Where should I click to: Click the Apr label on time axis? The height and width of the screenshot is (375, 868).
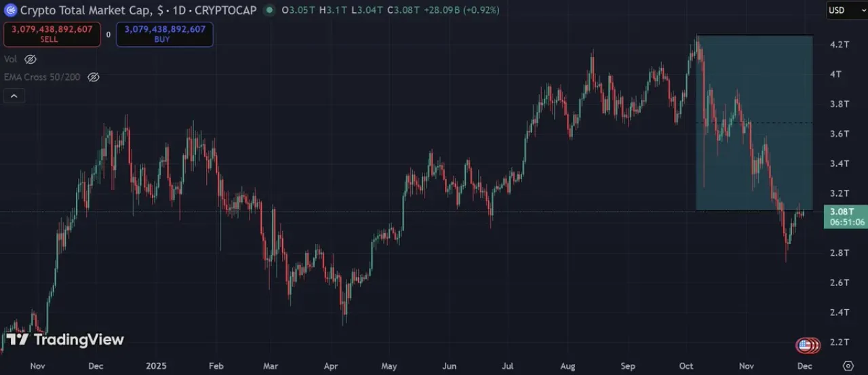tap(331, 366)
